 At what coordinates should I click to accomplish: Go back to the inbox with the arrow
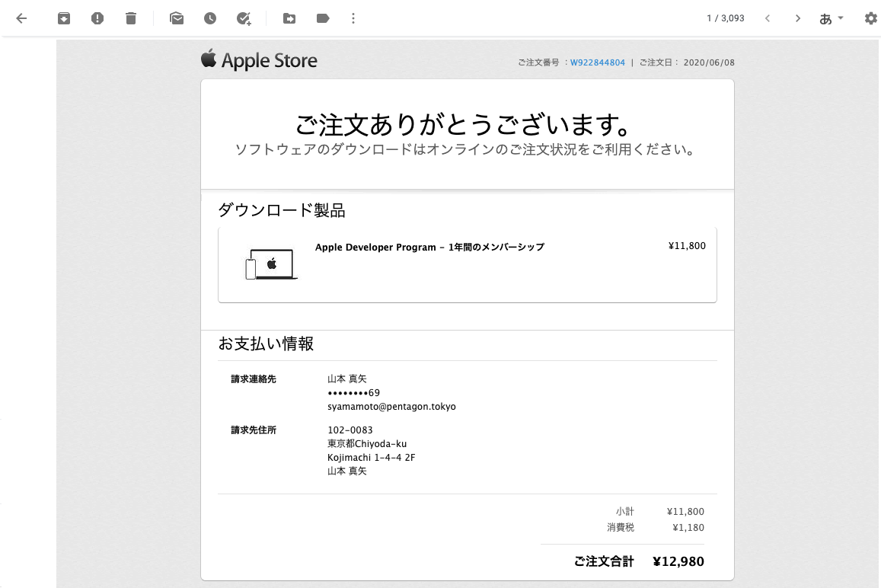point(21,18)
